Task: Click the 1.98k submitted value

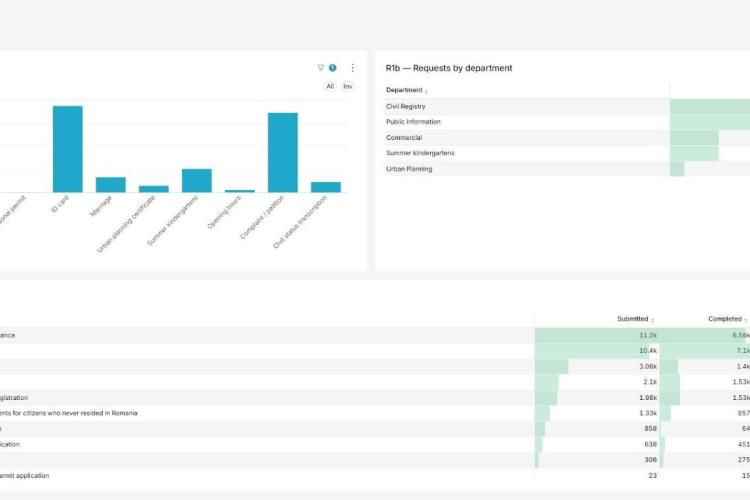Action: pos(648,398)
